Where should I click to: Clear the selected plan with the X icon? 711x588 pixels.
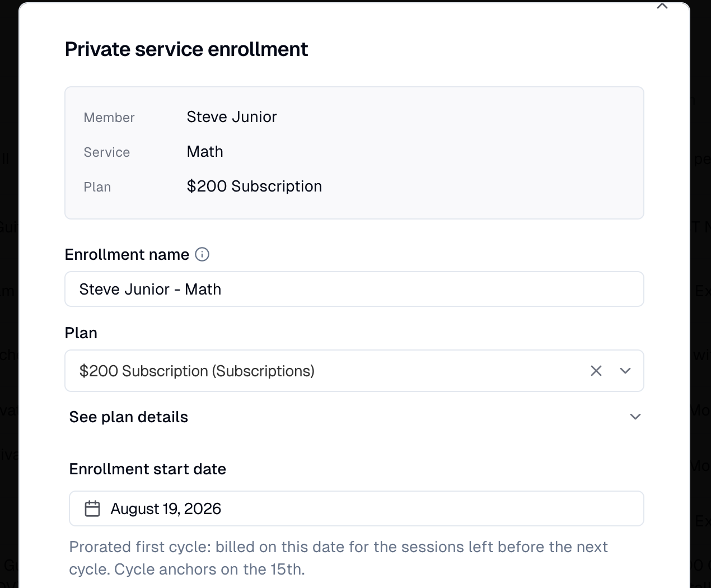point(596,371)
